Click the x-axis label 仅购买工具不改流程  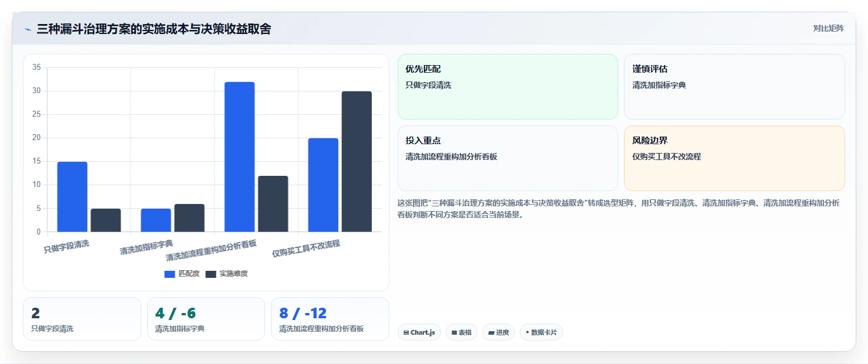tap(306, 249)
